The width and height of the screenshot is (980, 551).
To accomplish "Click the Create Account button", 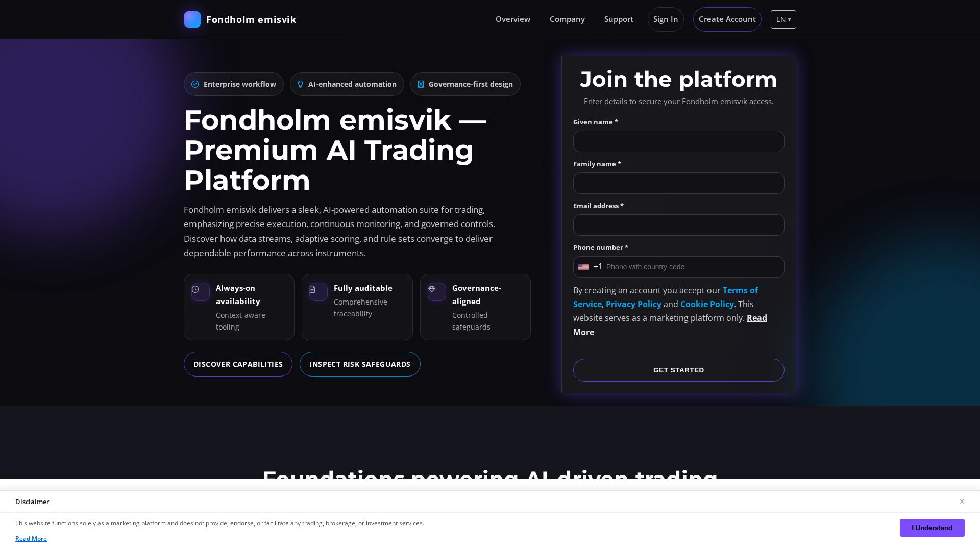I will point(727,19).
